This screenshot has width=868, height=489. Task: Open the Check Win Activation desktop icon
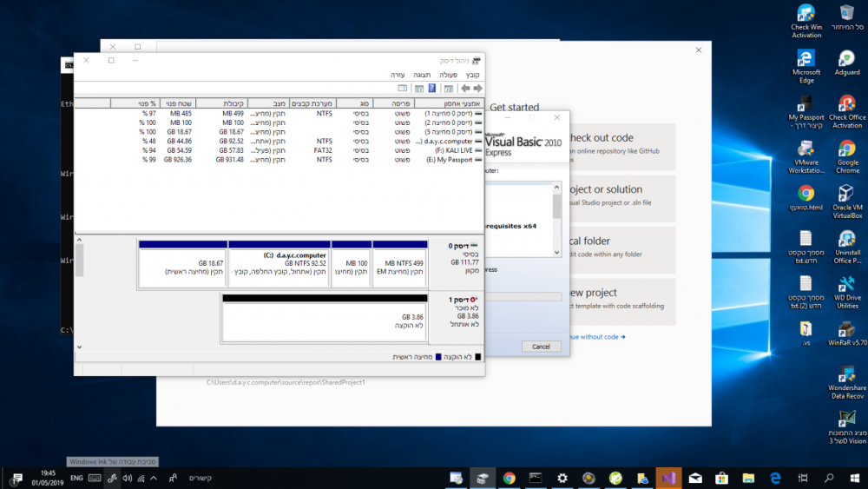[806, 21]
